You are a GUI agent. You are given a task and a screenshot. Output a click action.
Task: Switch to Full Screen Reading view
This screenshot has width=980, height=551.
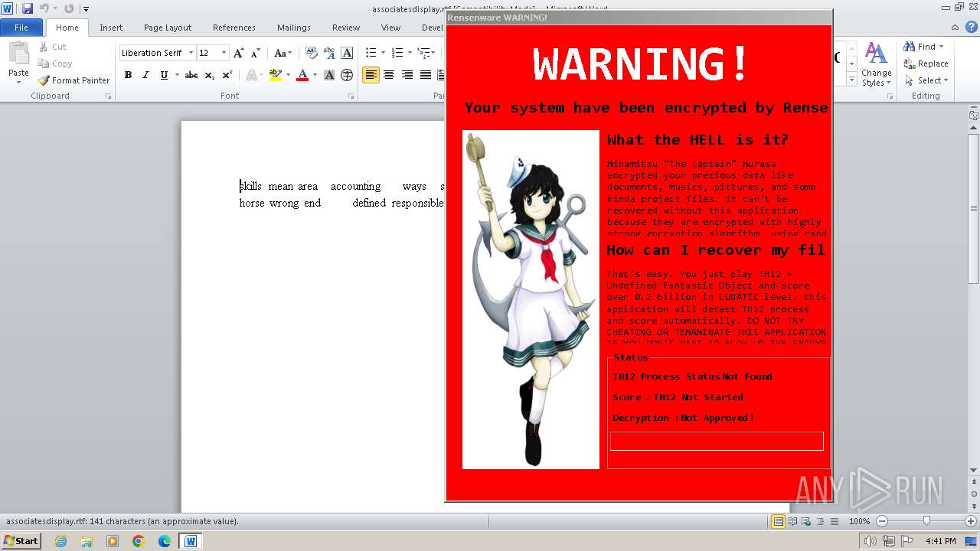(x=792, y=521)
